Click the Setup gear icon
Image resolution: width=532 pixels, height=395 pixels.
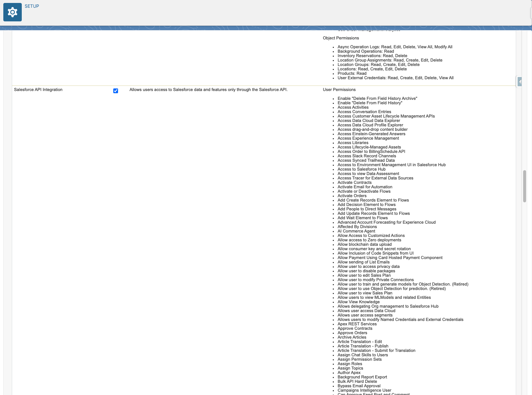coord(13,12)
